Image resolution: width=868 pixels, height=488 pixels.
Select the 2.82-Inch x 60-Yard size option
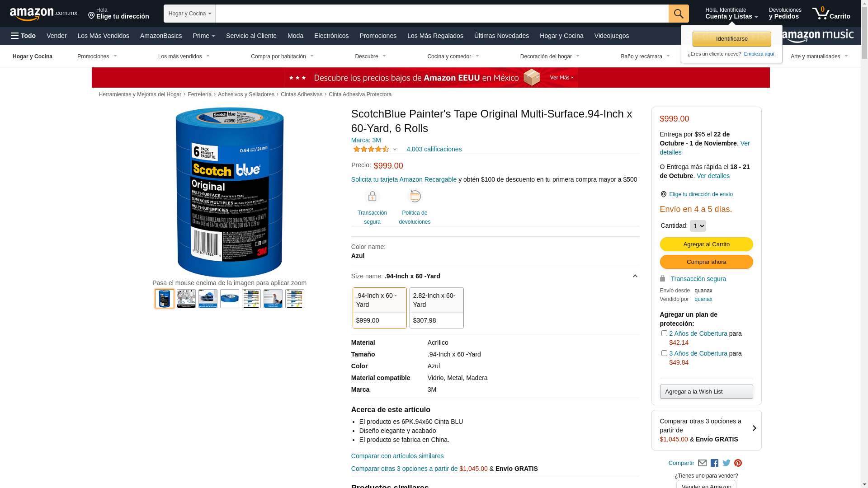[x=437, y=308]
